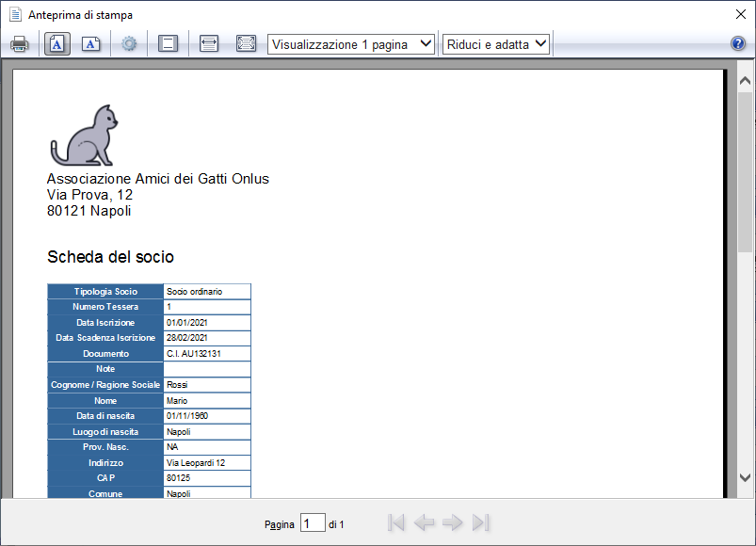Click the printer icon to print
This screenshot has width=756, height=546.
pos(19,44)
